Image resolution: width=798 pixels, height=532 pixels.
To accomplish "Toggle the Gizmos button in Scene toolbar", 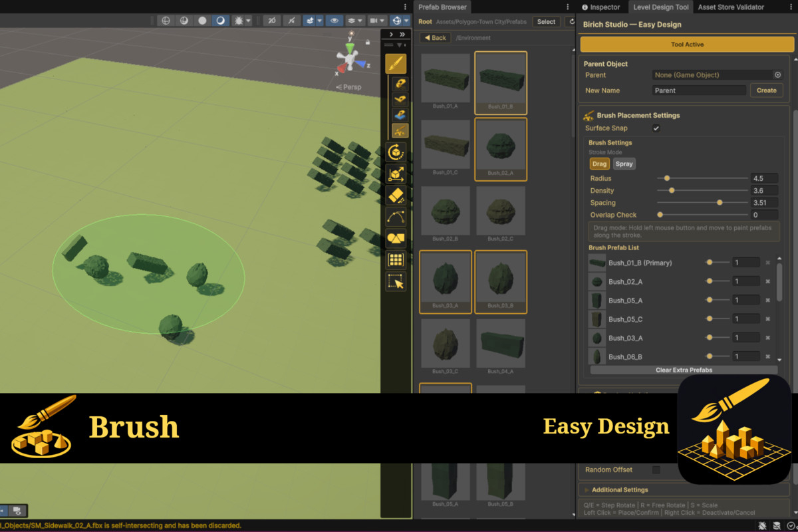I will point(397,21).
